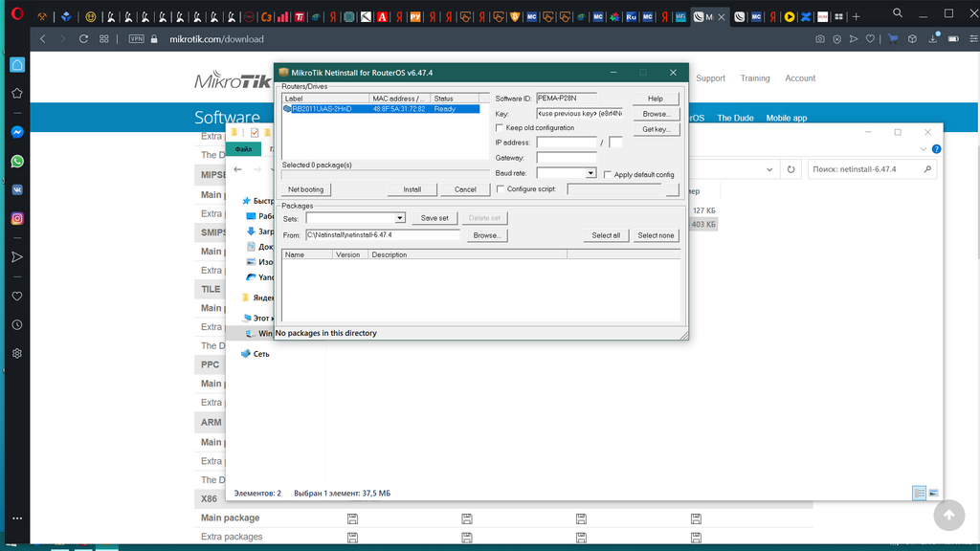Open Opera menu logo
980x551 pixels.
coord(17,13)
